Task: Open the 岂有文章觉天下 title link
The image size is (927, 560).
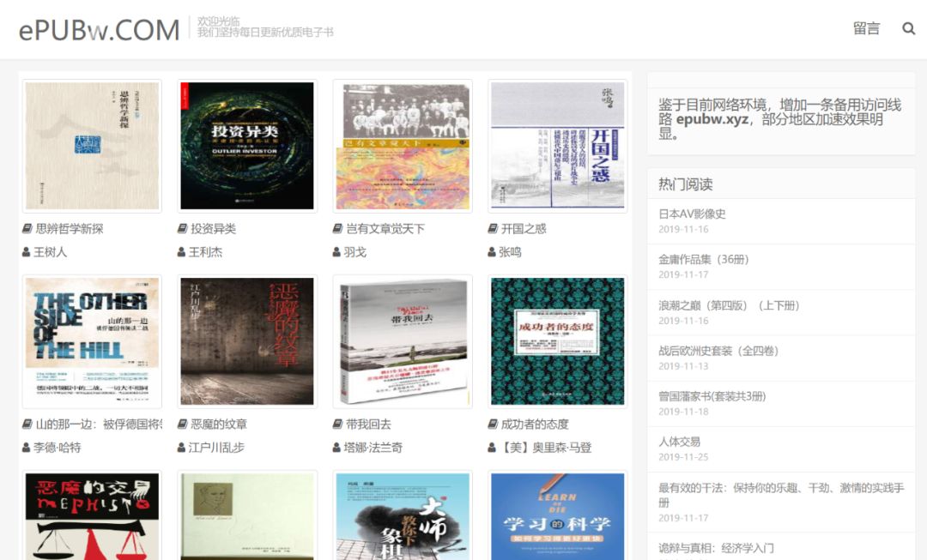Action: click(x=385, y=229)
